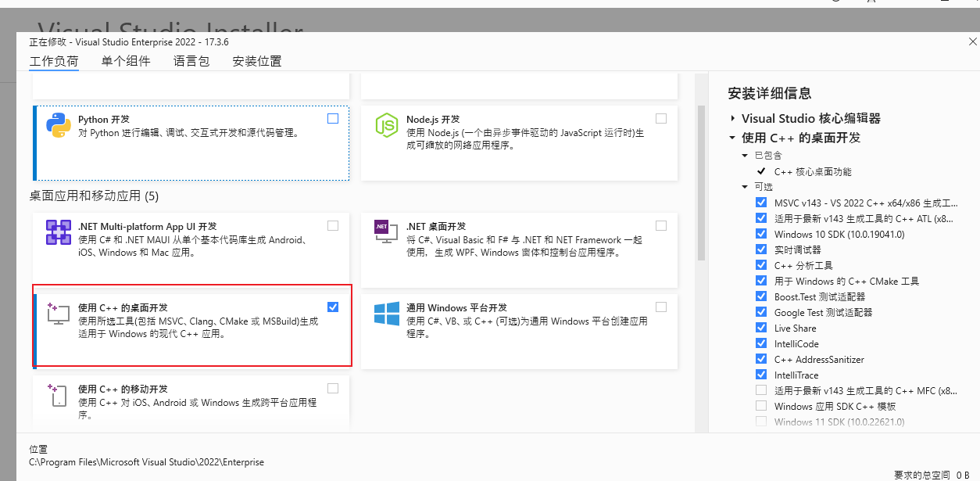
Task: Click the Universal Windows Platform icon
Action: [x=386, y=314]
